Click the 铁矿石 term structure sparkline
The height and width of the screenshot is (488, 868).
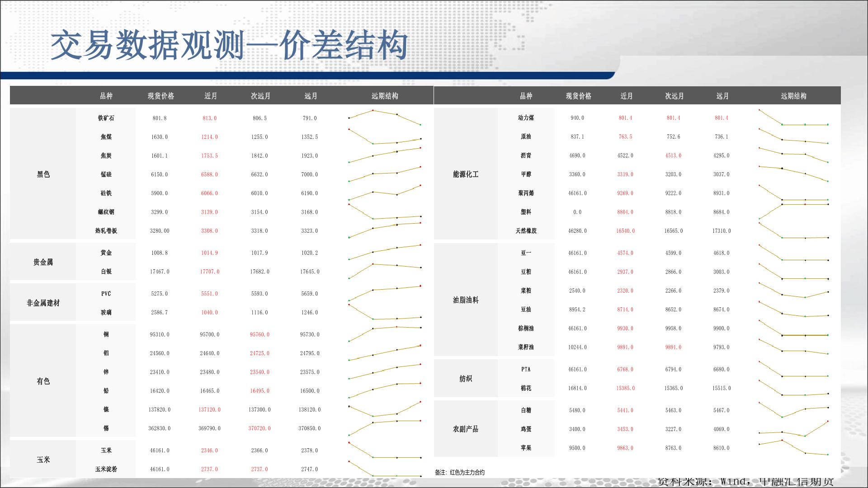click(x=385, y=117)
